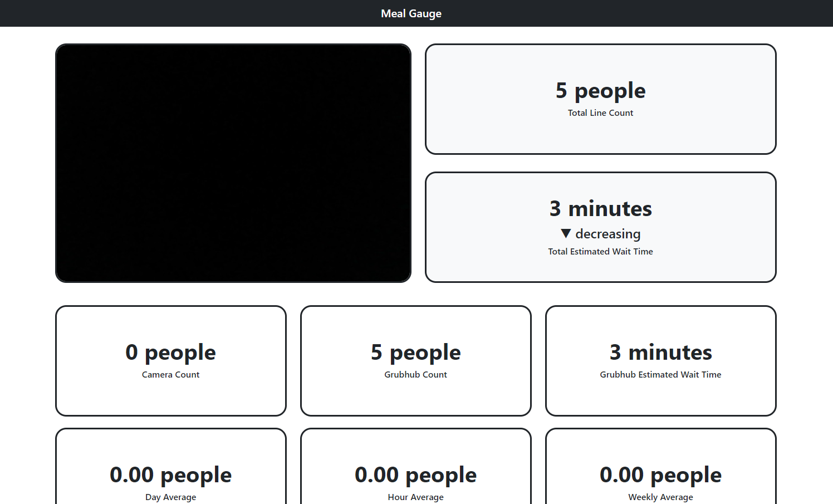Click the Meal Gauge header title
This screenshot has height=504, width=833.
[x=411, y=13]
